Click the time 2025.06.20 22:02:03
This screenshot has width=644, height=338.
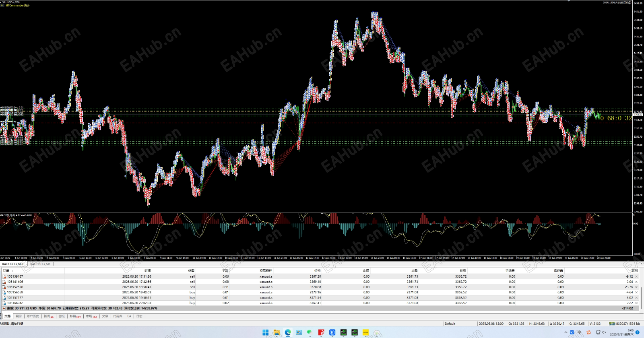(137, 303)
